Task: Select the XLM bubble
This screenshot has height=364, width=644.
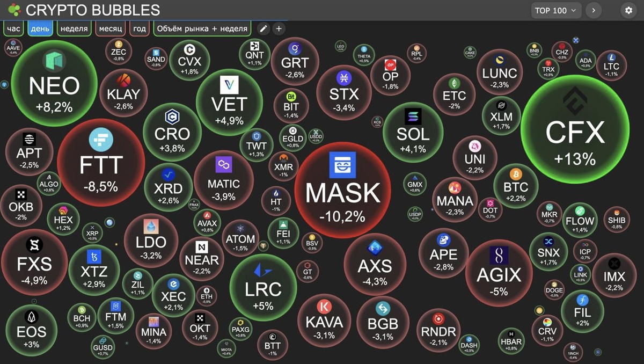Action: click(x=501, y=116)
